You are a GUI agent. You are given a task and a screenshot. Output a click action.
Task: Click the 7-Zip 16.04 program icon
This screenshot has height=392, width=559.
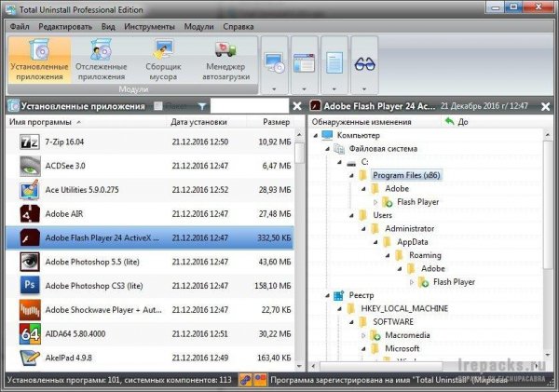(30, 142)
